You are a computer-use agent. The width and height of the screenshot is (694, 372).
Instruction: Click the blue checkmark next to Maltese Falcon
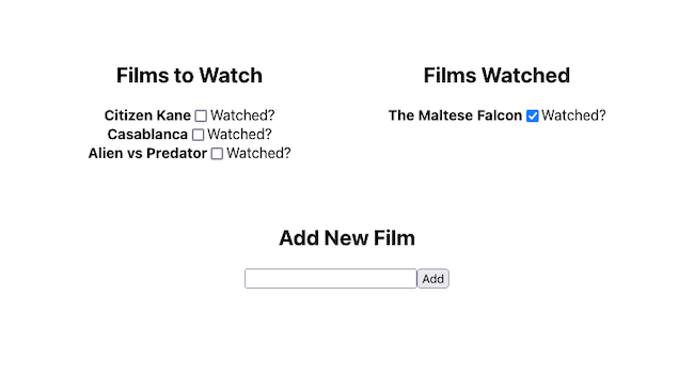coord(532,116)
